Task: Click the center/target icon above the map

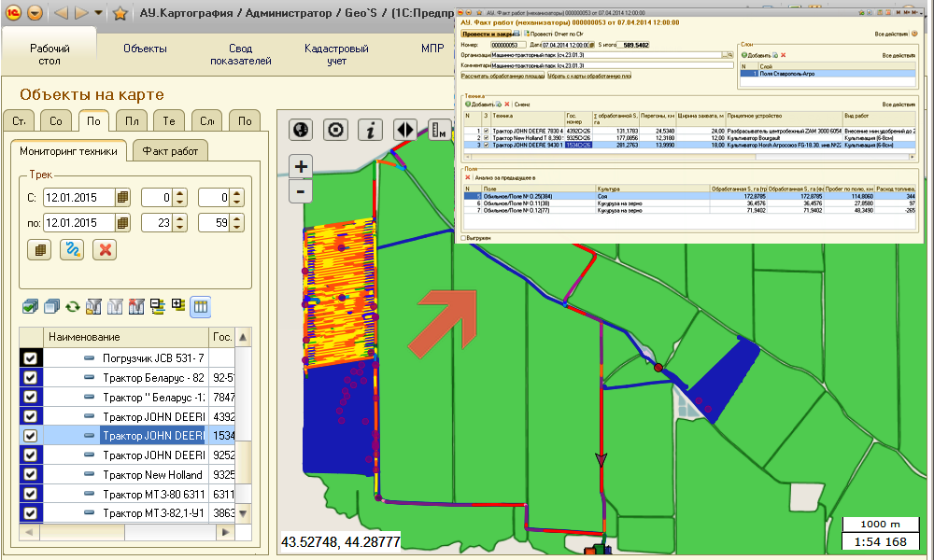Action: (x=334, y=130)
